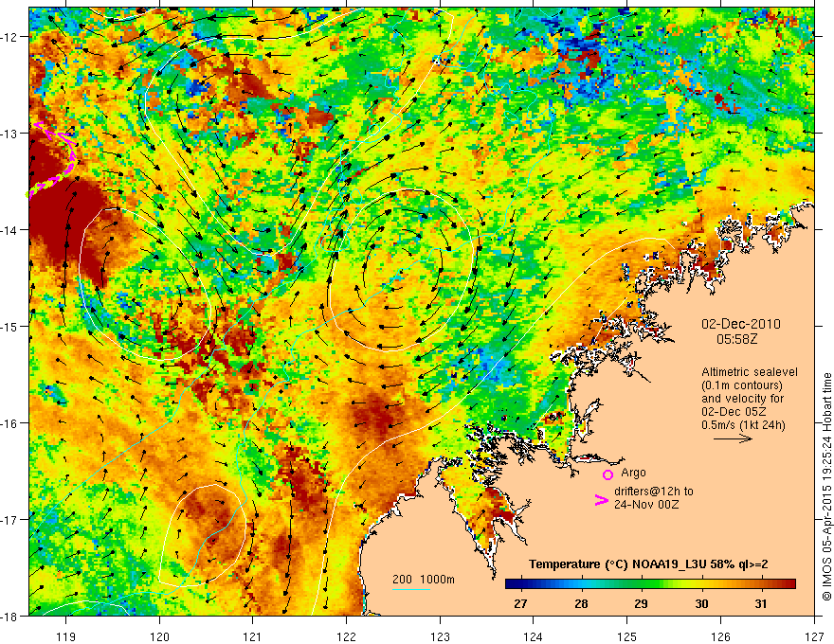This screenshot has width=834, height=644.
Task: Click the 'Argo' legend label
Action: click(633, 473)
